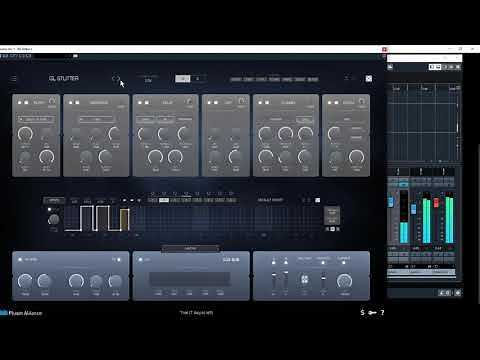Click the key icon in the Plugin Alliance bar
This screenshot has width=480, height=360.
click(x=372, y=313)
